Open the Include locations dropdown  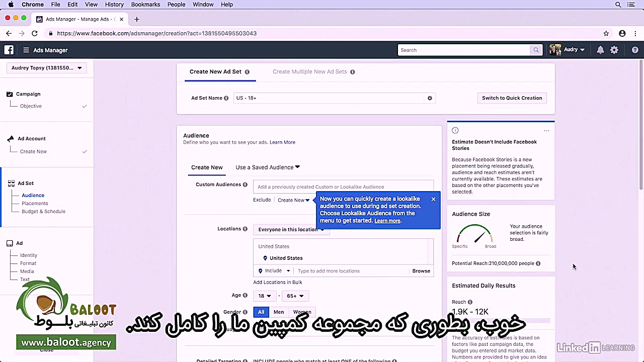pos(275,271)
